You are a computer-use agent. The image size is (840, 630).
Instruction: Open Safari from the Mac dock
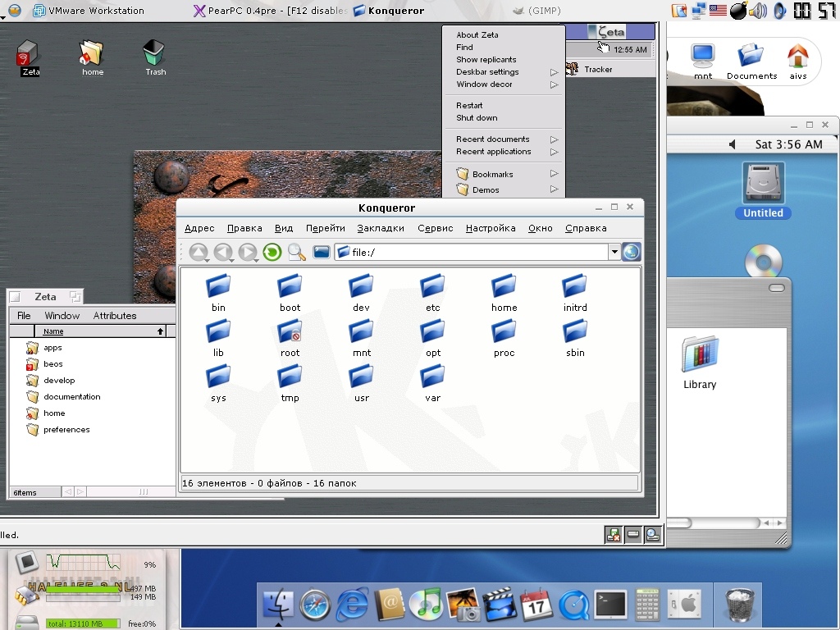click(315, 605)
